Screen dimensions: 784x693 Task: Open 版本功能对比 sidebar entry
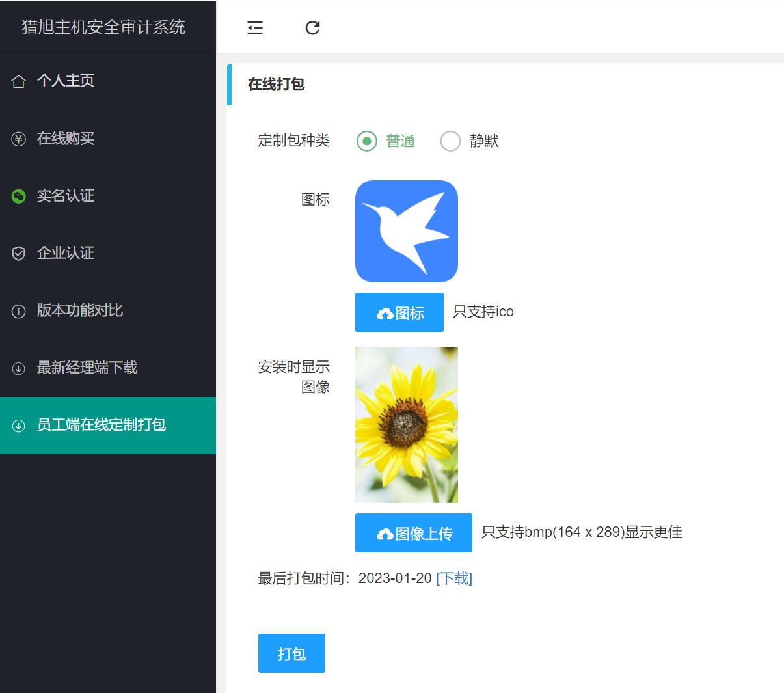80,310
